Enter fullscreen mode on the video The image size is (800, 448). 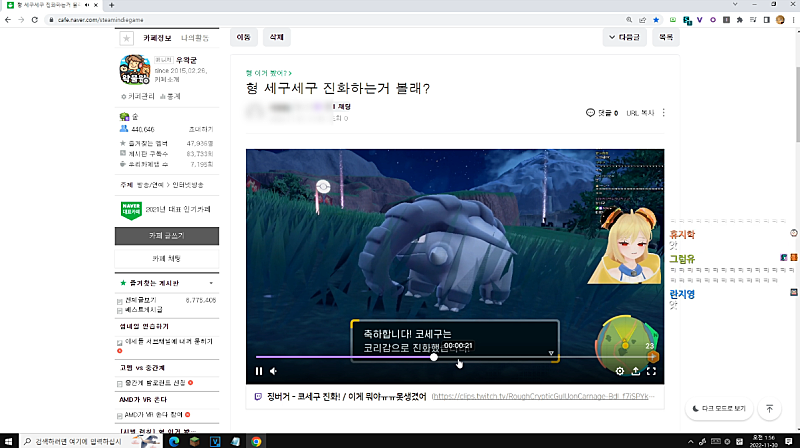[651, 371]
